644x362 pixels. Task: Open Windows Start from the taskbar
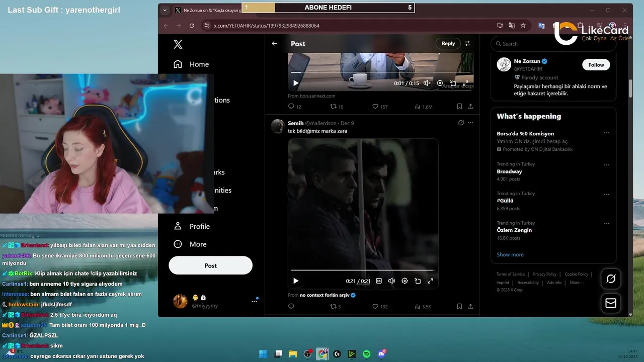point(263,354)
